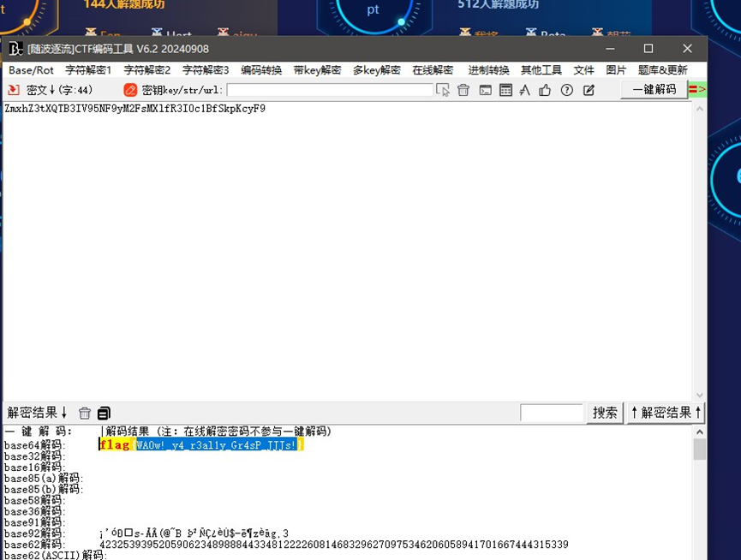Click the base92解码 row label
The height and width of the screenshot is (560, 741).
point(34,533)
